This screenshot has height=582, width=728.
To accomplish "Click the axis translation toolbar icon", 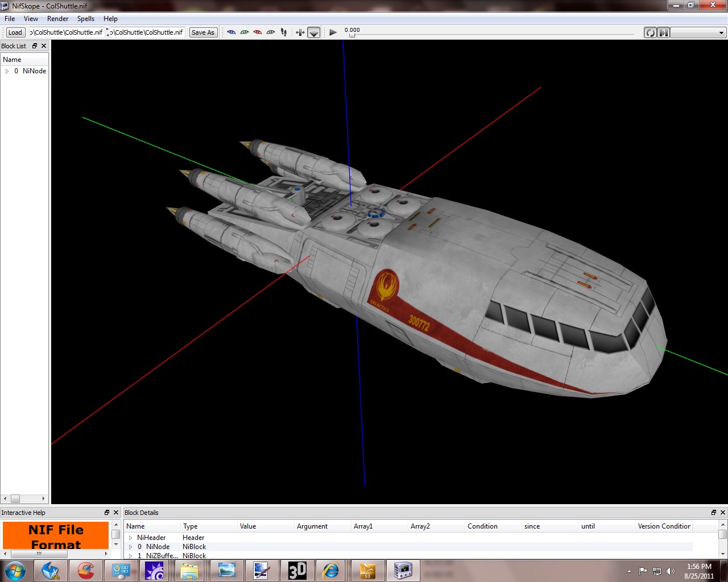I will [x=300, y=32].
